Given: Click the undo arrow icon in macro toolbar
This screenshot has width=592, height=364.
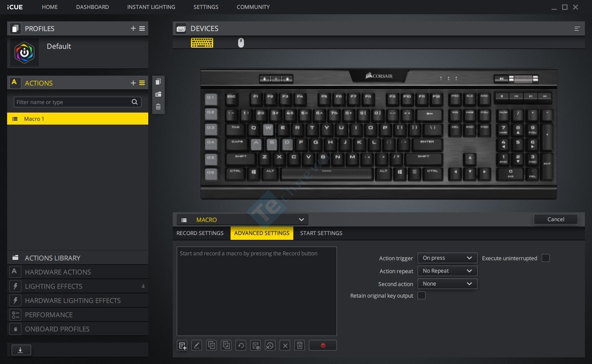Looking at the screenshot, I should [241, 345].
